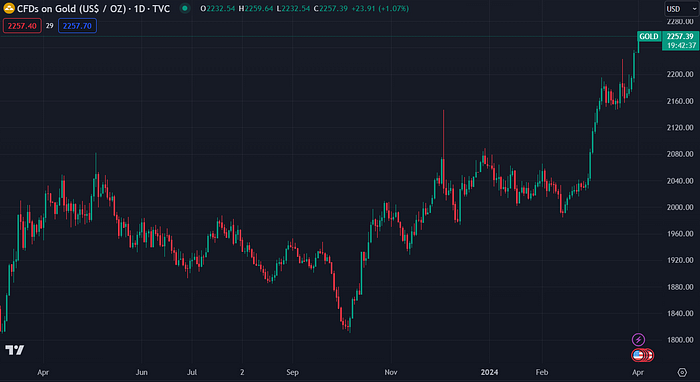
Task: Click the green GOLD price label tag
Action: pyautogui.click(x=649, y=37)
